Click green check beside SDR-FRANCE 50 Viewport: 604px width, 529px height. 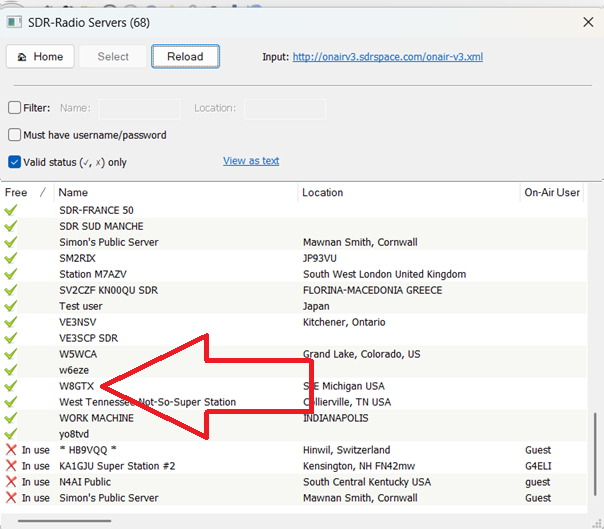click(x=11, y=210)
